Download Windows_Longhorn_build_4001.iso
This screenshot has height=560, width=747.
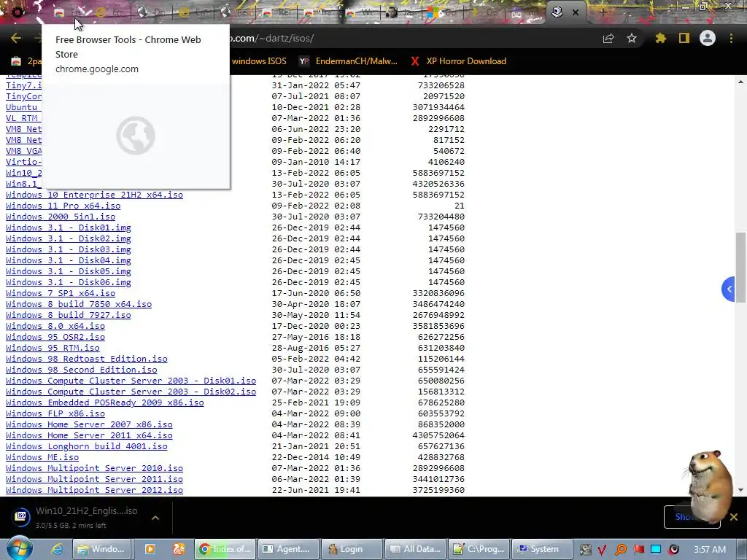click(87, 447)
